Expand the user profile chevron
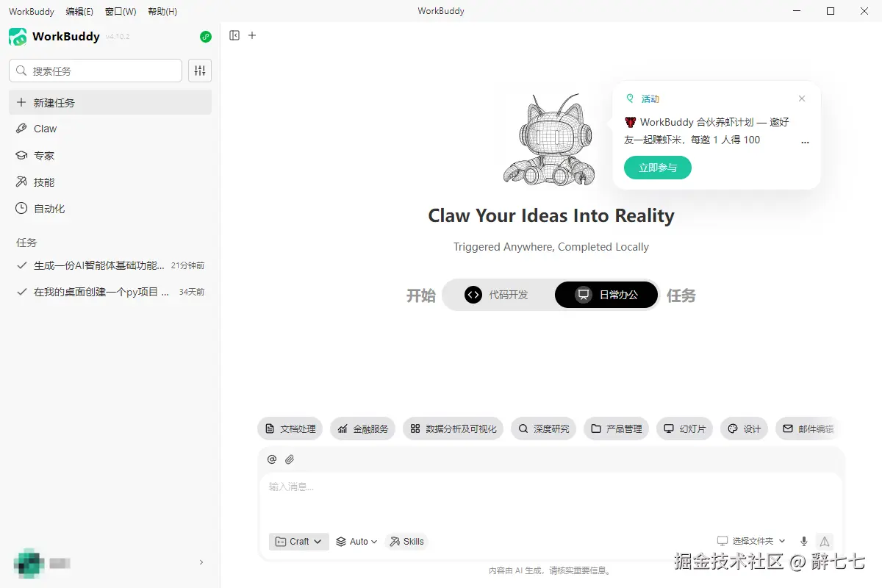 click(201, 562)
